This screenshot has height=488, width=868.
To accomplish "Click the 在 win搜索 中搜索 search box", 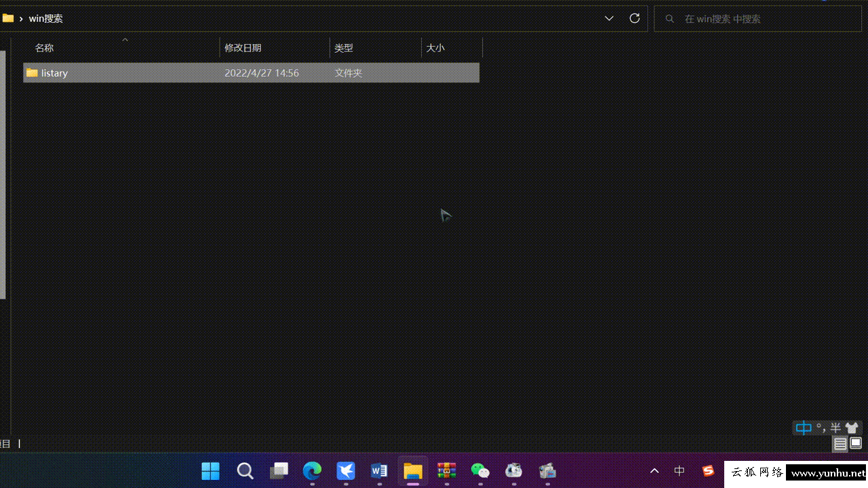I will click(x=757, y=19).
